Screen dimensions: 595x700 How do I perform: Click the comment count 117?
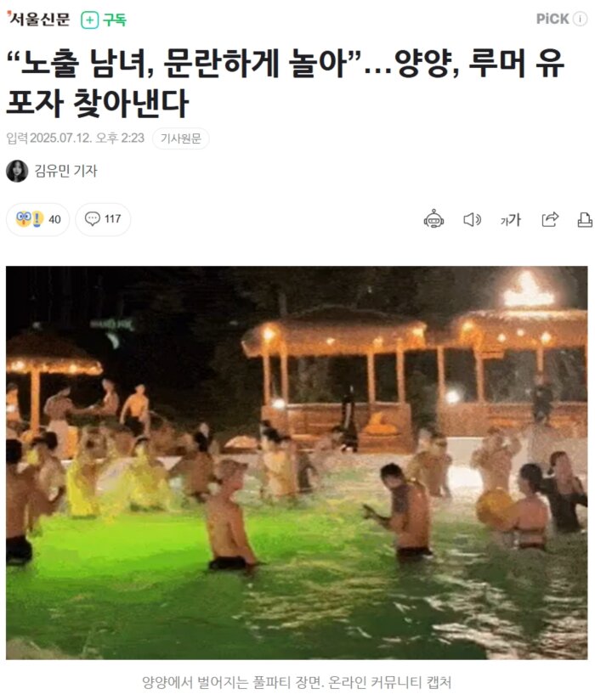click(112, 219)
